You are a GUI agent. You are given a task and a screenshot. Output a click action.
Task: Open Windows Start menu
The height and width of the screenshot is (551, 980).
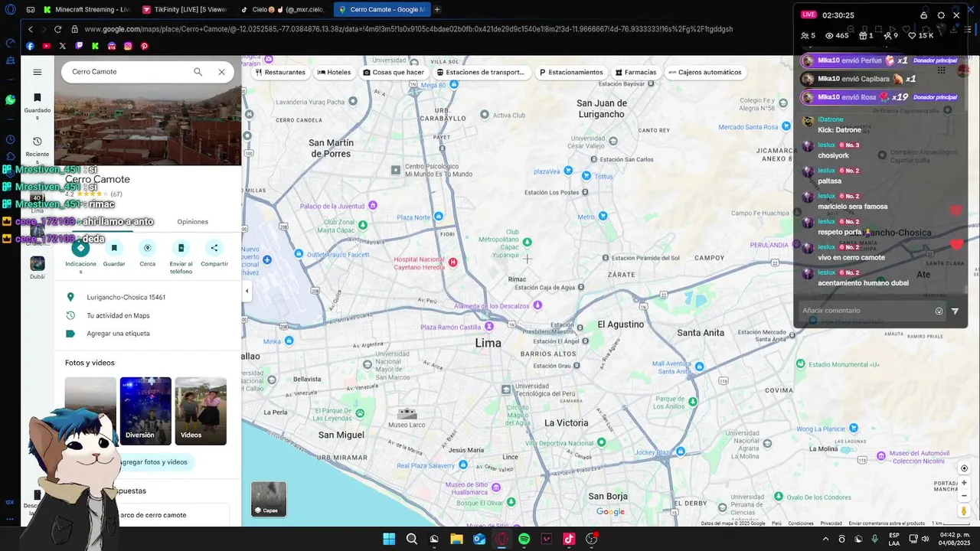[x=389, y=539]
